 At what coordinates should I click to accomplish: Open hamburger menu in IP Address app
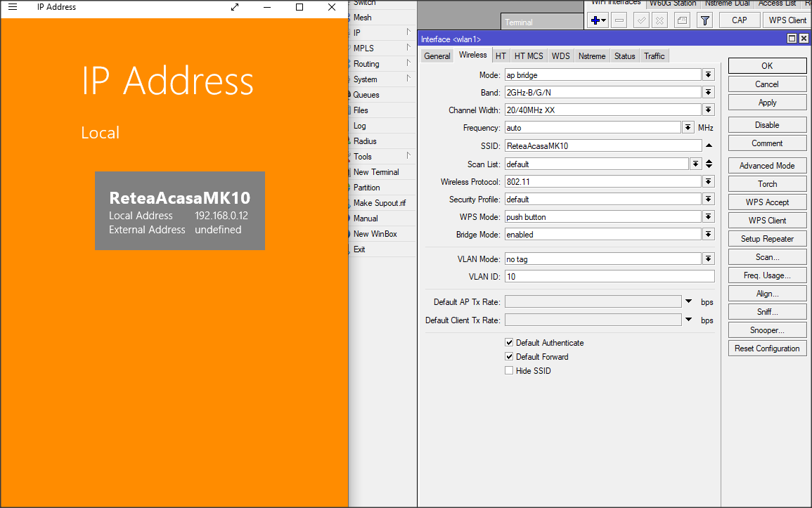point(13,7)
